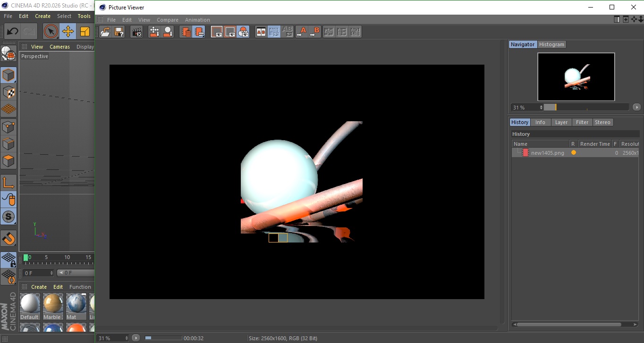The height and width of the screenshot is (343, 644).
Task: Click the Save As disk icon
Action: 119,32
